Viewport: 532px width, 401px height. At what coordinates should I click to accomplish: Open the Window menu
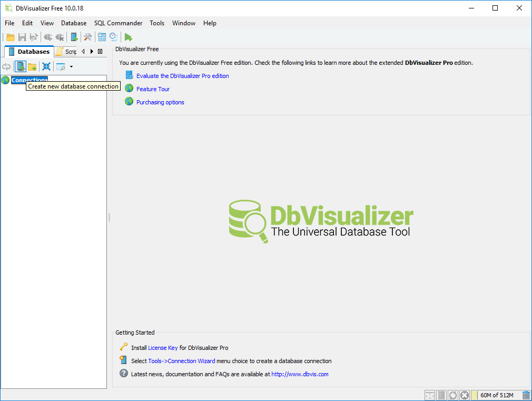click(184, 23)
